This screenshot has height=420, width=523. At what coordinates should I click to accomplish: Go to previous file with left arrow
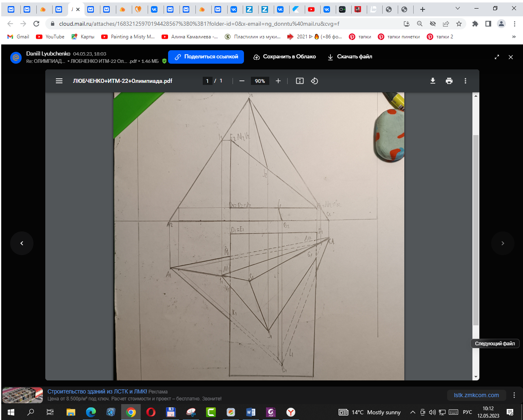(x=22, y=243)
